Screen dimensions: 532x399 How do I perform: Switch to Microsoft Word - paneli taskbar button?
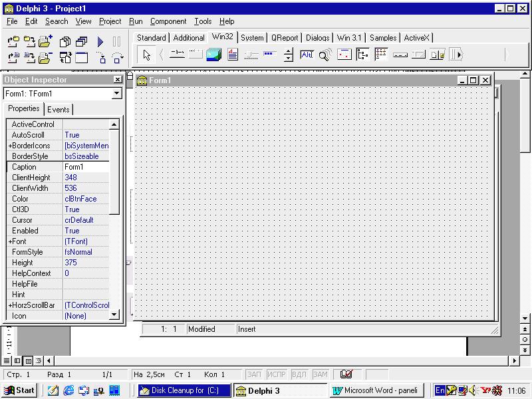376,390
